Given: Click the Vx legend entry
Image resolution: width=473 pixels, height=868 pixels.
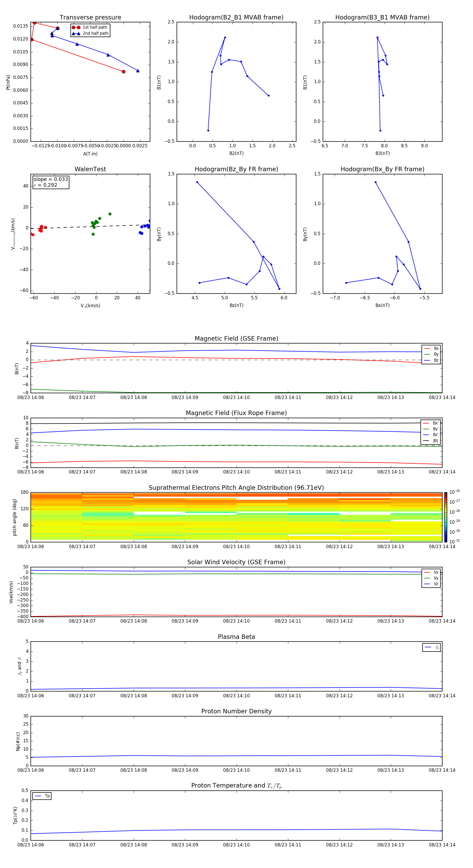Looking at the screenshot, I should [431, 572].
